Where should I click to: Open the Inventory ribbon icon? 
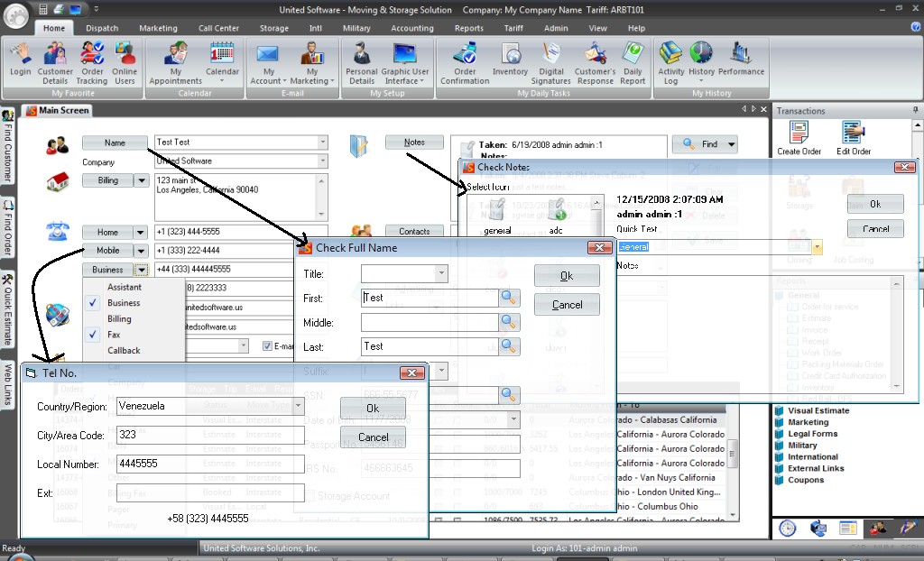511,60
